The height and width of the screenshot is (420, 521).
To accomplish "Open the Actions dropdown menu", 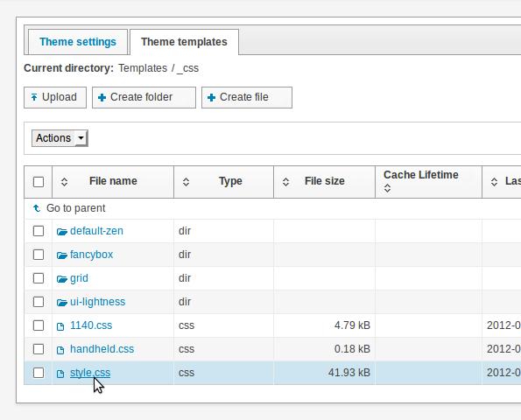I will [x=60, y=138].
